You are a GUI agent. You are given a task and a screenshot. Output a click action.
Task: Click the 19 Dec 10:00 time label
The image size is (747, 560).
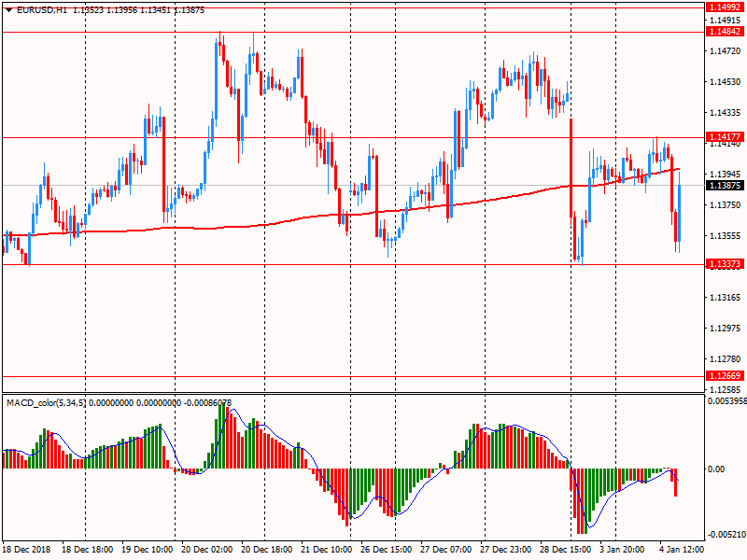coord(147,552)
